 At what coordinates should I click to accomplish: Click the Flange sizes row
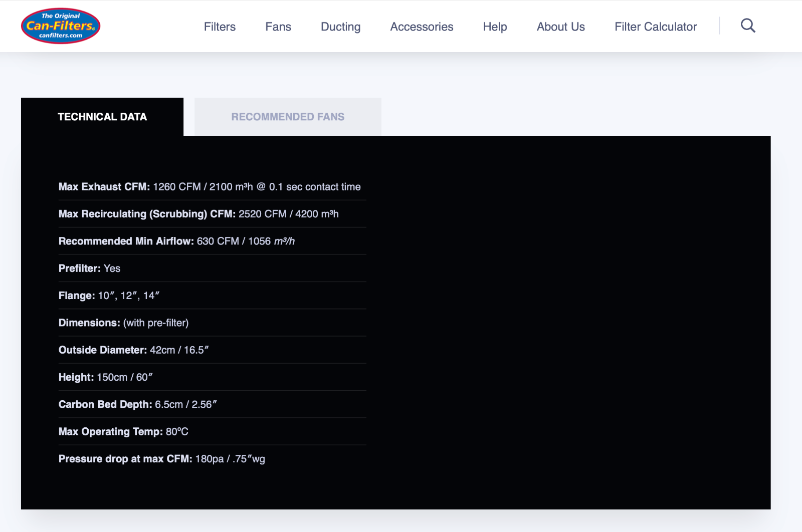click(109, 296)
